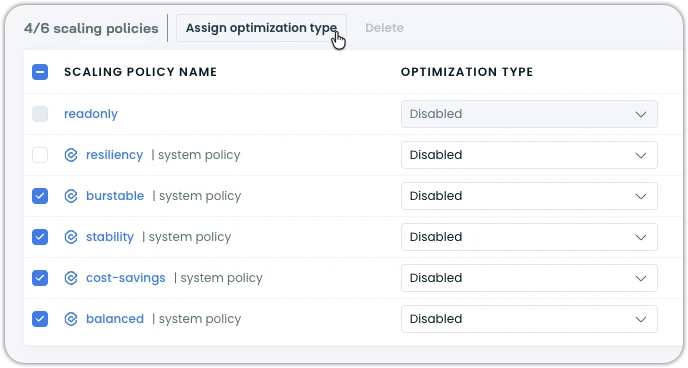The height and width of the screenshot is (368, 688).
Task: Open the readonly optimization type dropdown
Action: pos(529,114)
